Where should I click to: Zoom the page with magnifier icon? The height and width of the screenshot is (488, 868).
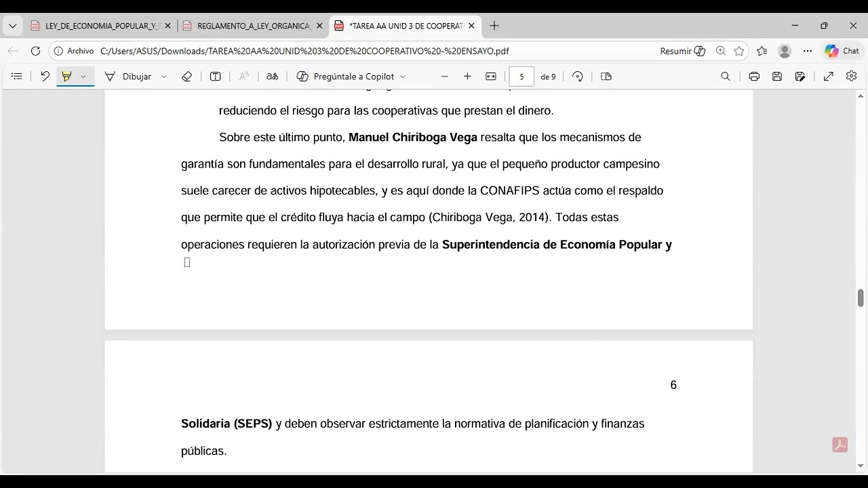point(721,51)
